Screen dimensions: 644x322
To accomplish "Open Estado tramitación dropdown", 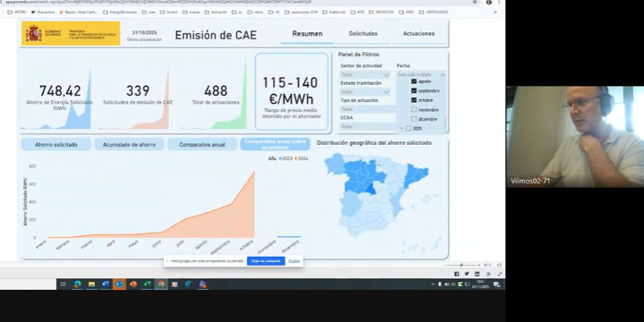I will pos(365,92).
